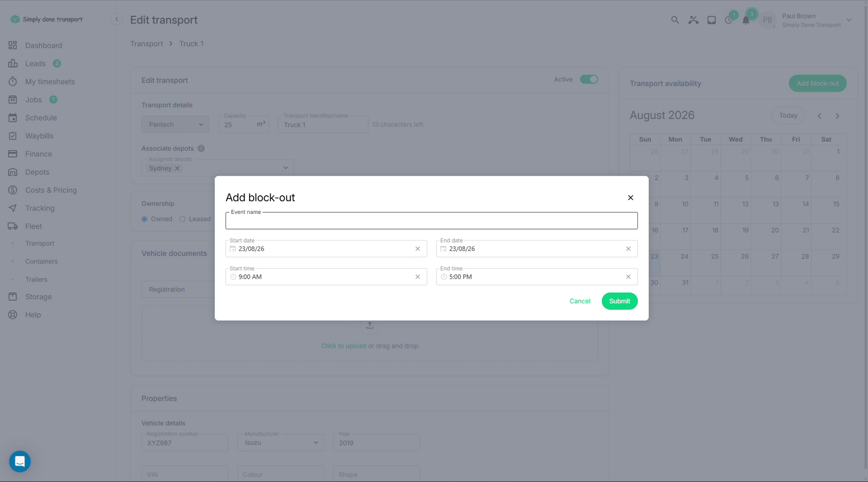Click the Capacity field
Screen dimensions: 868x482
[x=244, y=125]
